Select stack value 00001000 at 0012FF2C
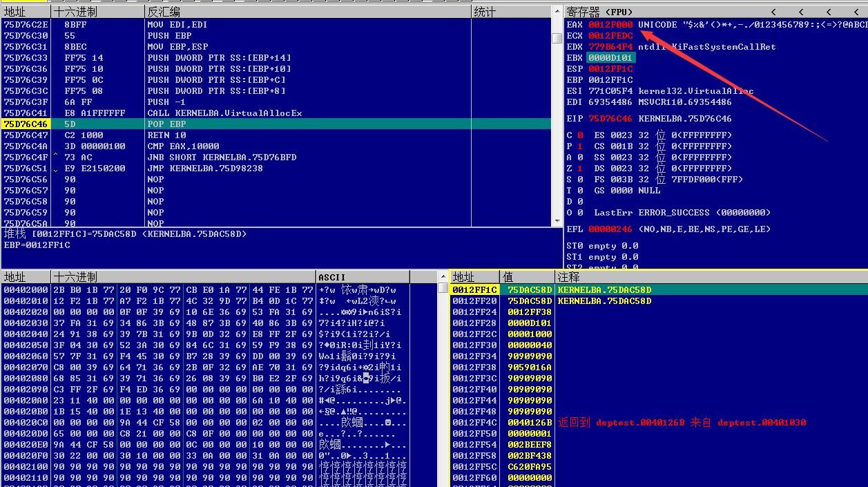This screenshot has width=868, height=487. coord(530,334)
